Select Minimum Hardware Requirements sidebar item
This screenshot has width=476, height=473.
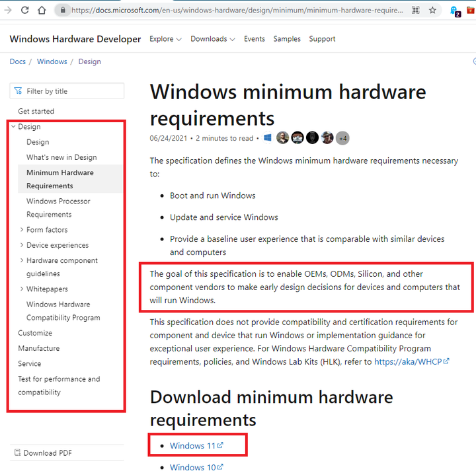tap(71, 179)
